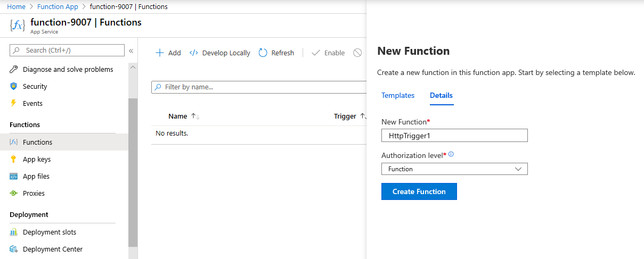Click the Name column header
This screenshot has width=644, height=259.
(178, 116)
